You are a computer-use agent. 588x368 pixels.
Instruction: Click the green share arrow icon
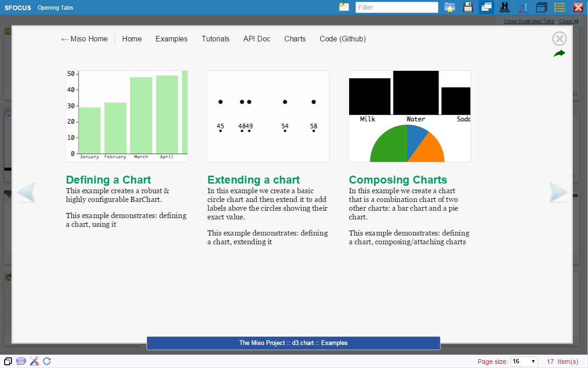(x=559, y=54)
